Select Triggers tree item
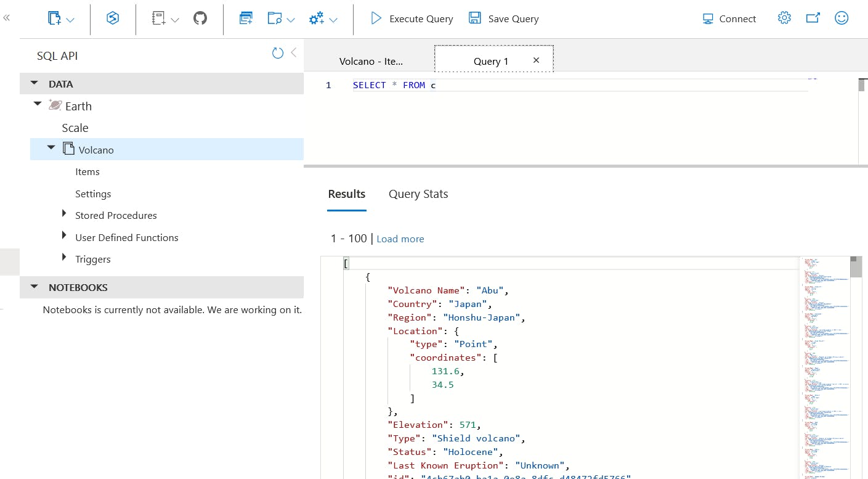The width and height of the screenshot is (868, 479). click(93, 259)
